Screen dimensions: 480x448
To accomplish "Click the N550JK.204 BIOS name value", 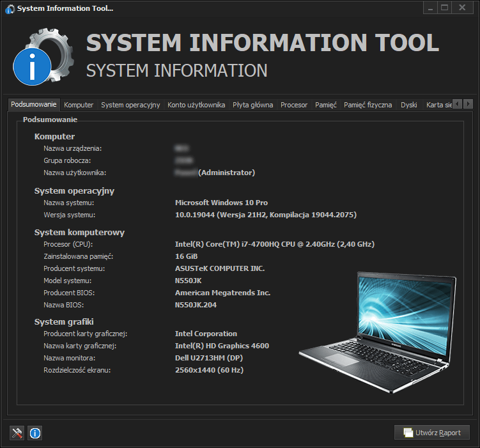I will coord(196,305).
